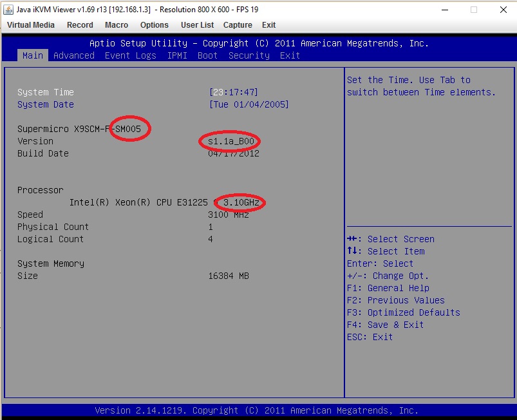Click the F4: Save & Exit hint
This screenshot has width=517, height=420.
click(x=385, y=325)
